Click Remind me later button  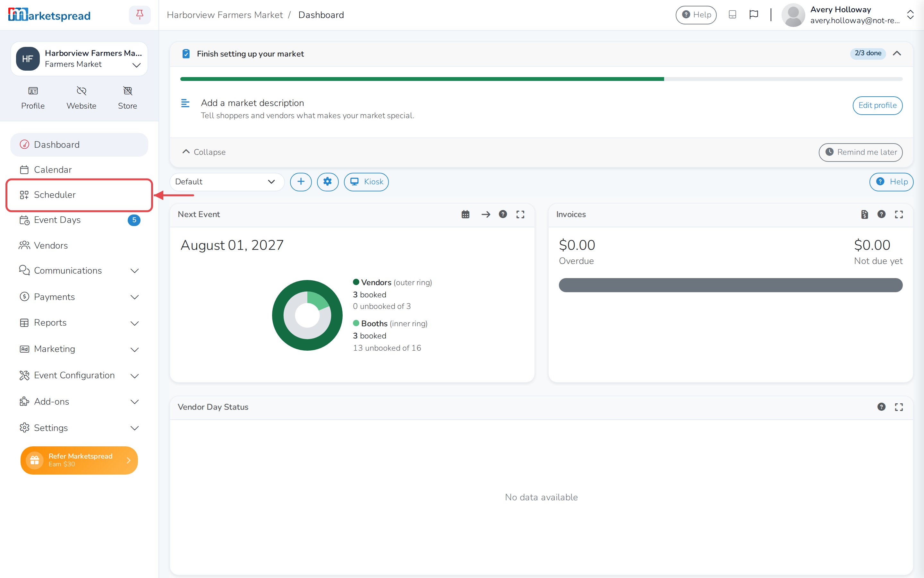click(860, 153)
